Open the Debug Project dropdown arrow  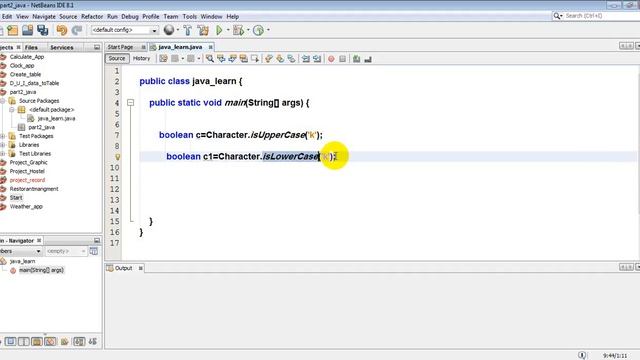pyautogui.click(x=248, y=30)
